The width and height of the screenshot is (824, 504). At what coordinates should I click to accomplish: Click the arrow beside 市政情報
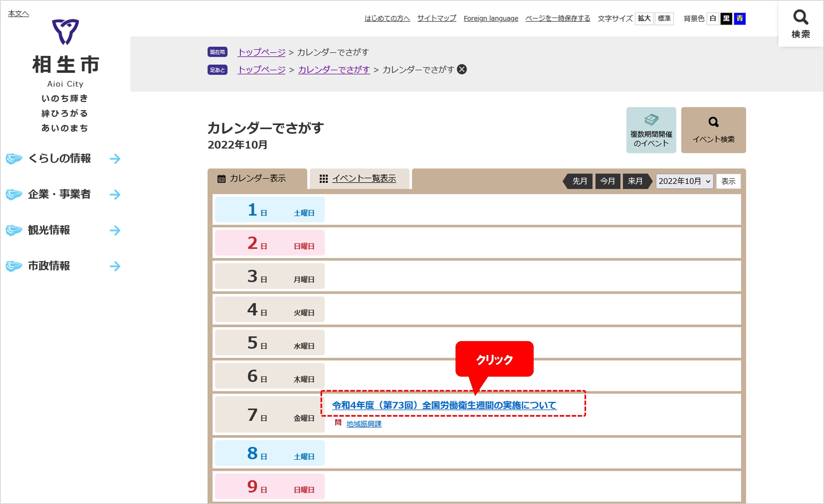(x=115, y=266)
